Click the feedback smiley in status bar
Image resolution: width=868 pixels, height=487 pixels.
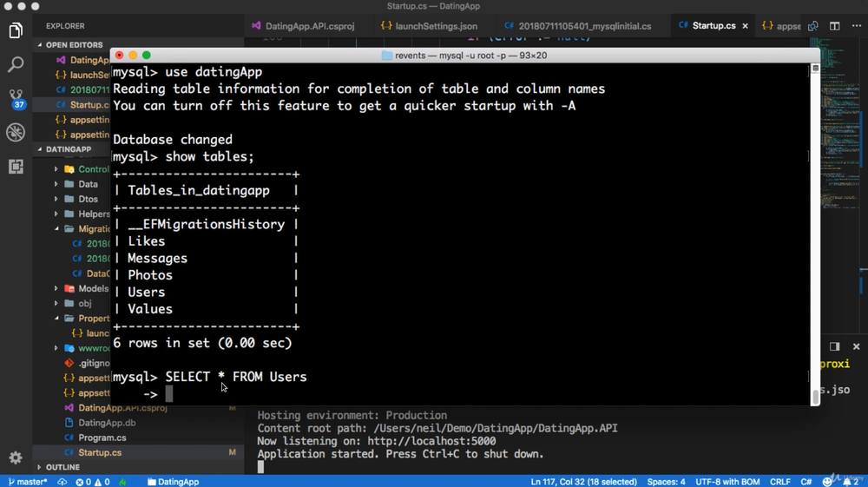827,482
